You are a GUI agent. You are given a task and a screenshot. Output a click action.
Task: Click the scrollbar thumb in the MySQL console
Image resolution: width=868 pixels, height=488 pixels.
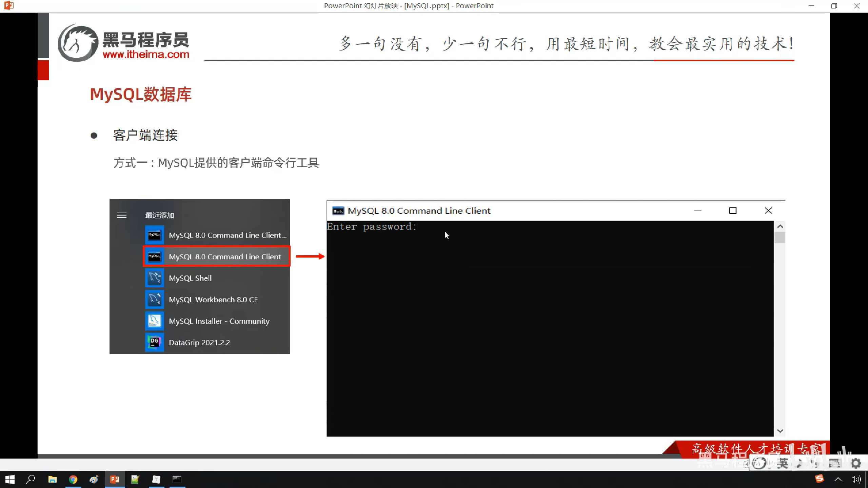(780, 237)
